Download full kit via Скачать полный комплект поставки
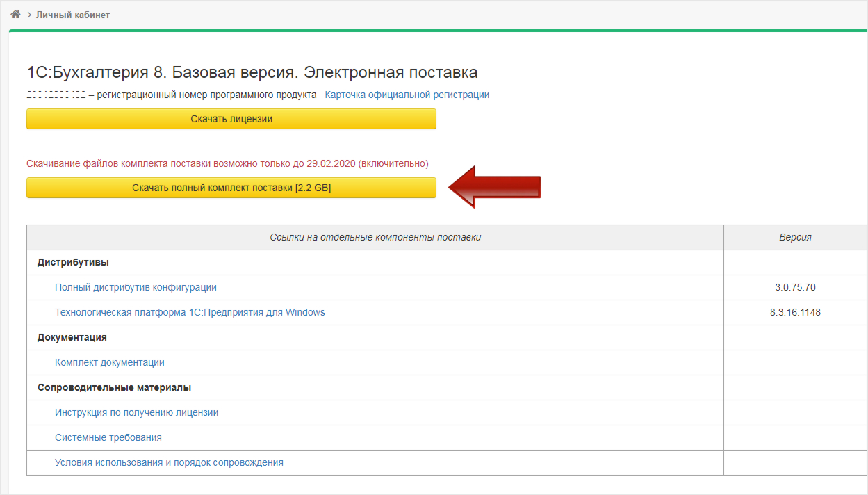The width and height of the screenshot is (868, 495). coord(231,188)
